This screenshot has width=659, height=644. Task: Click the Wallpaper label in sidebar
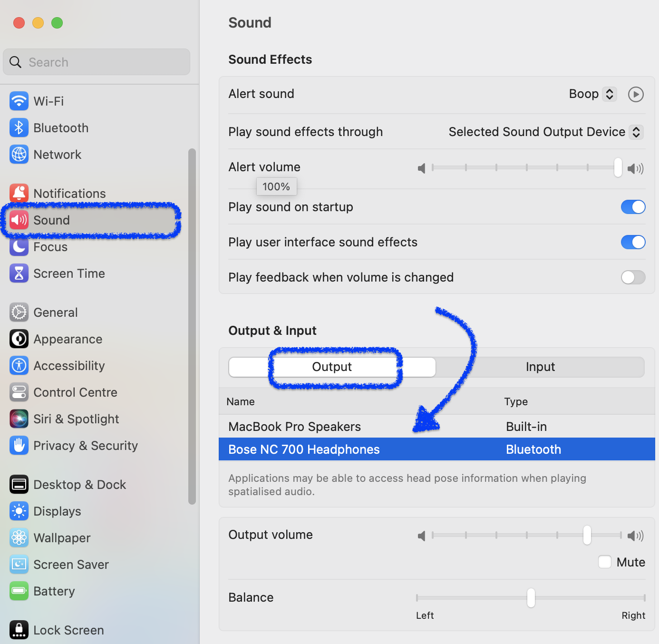point(62,538)
